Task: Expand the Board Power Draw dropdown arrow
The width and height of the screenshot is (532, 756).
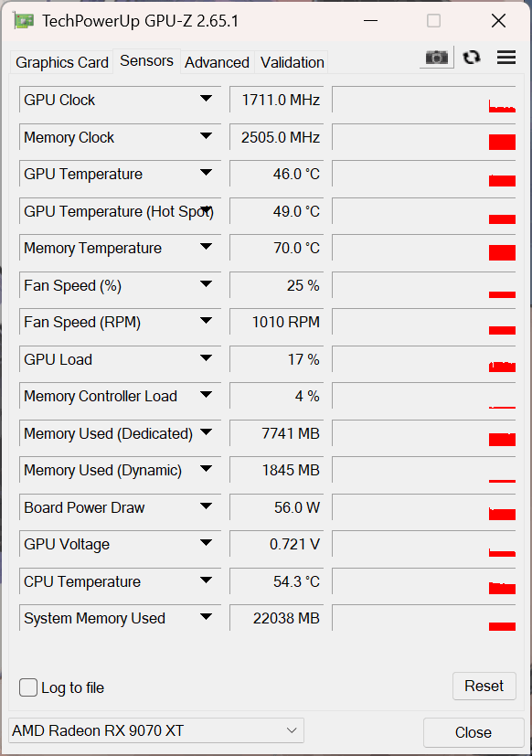Action: [206, 506]
